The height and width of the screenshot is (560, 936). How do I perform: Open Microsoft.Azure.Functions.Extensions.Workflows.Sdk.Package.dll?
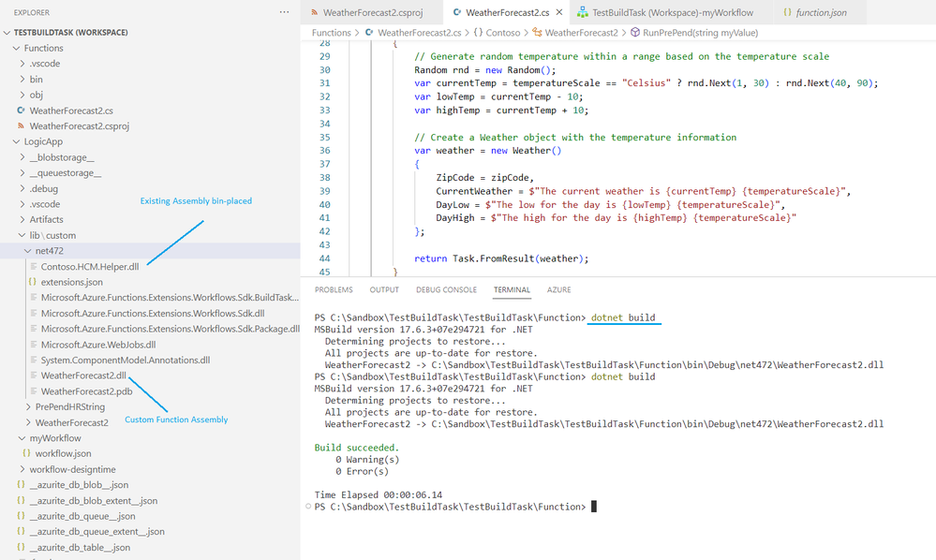pyautogui.click(x=171, y=329)
